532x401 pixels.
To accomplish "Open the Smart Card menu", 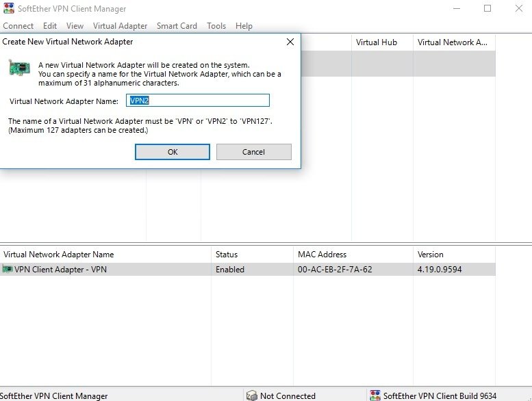I will pos(177,26).
